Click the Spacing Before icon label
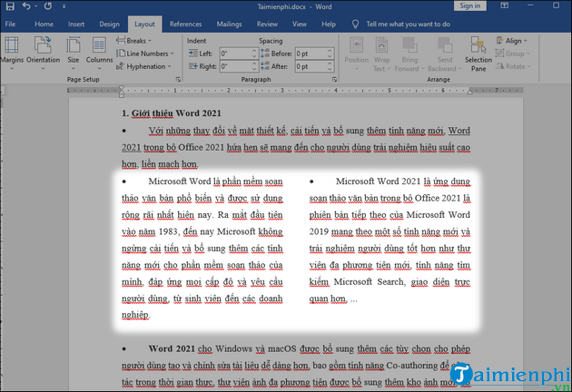This screenshot has width=572, height=392. point(276,54)
